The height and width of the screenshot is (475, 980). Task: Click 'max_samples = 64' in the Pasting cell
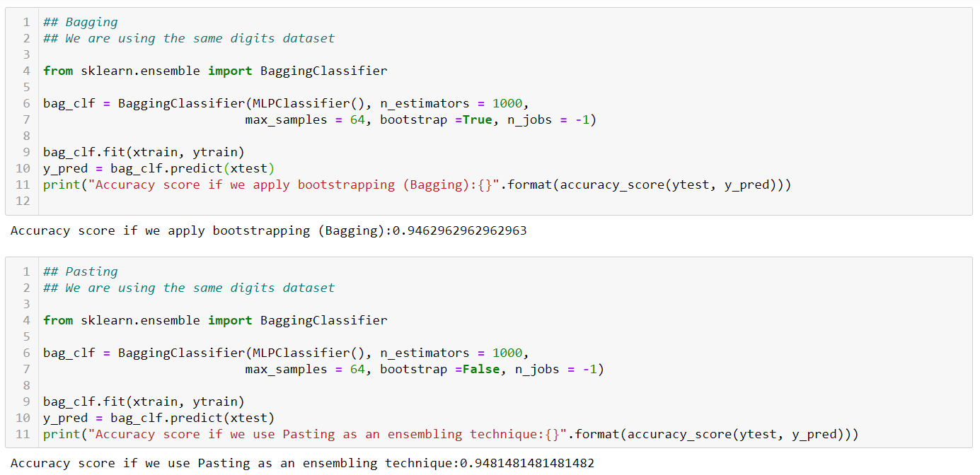tap(305, 369)
